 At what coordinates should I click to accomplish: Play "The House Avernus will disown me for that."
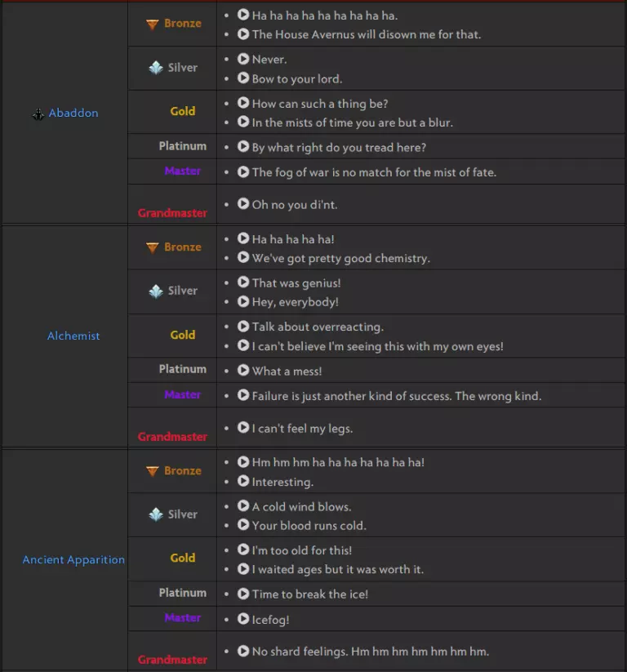click(242, 35)
